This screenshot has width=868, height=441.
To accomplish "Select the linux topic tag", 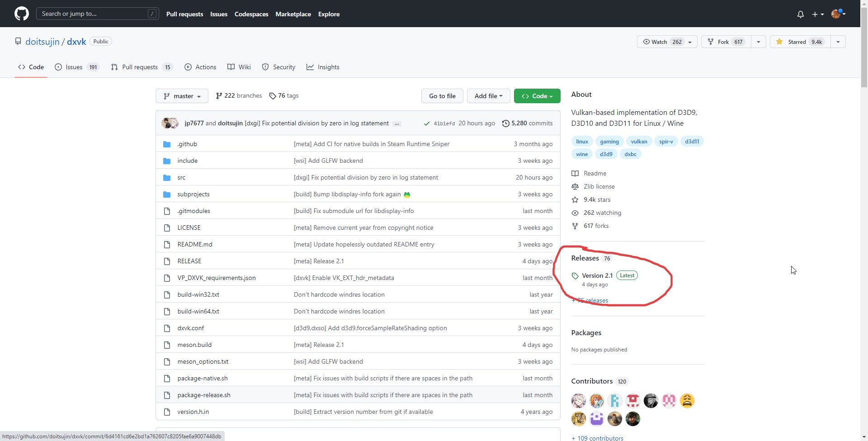I will click(x=582, y=142).
